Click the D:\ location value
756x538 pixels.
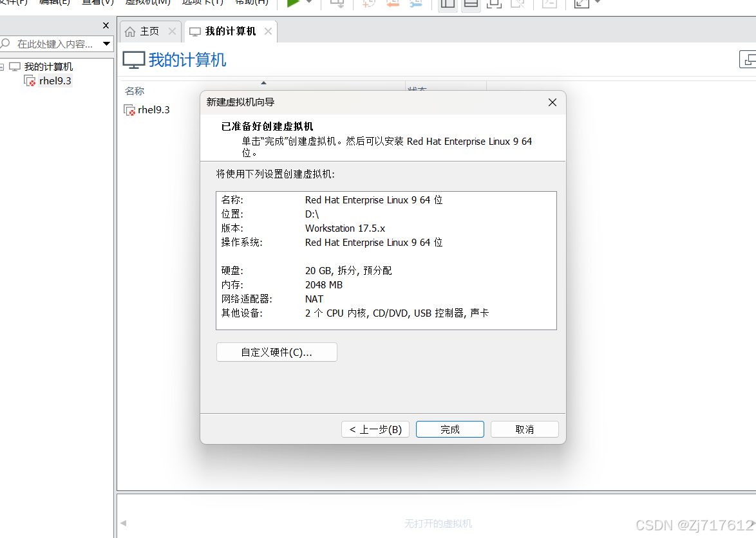click(x=312, y=214)
